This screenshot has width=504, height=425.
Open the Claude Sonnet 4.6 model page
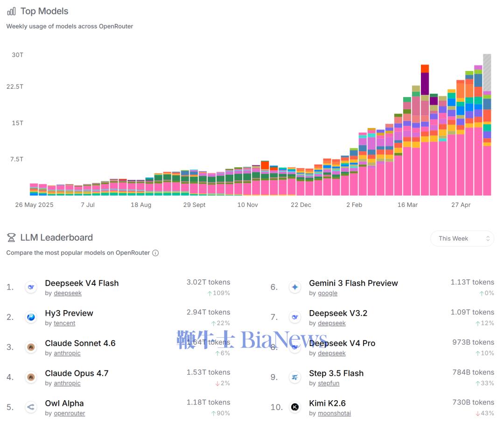tap(80, 343)
